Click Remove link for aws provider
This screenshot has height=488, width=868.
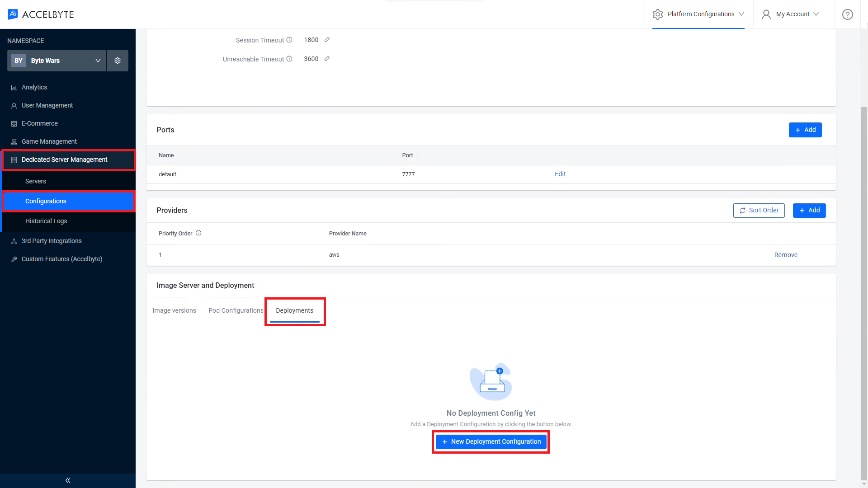(x=786, y=254)
